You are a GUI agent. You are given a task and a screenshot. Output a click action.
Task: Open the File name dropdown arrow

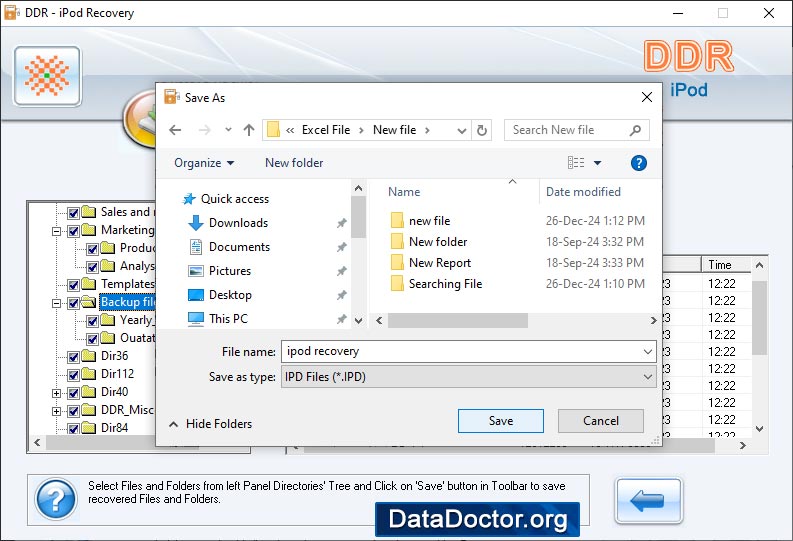(647, 351)
